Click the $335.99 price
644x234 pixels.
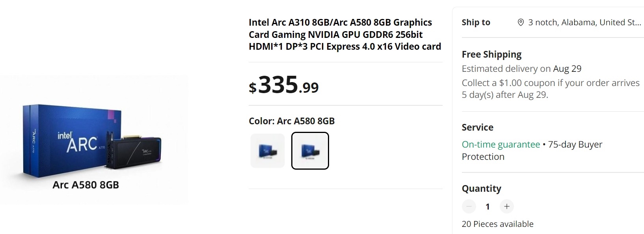click(284, 85)
